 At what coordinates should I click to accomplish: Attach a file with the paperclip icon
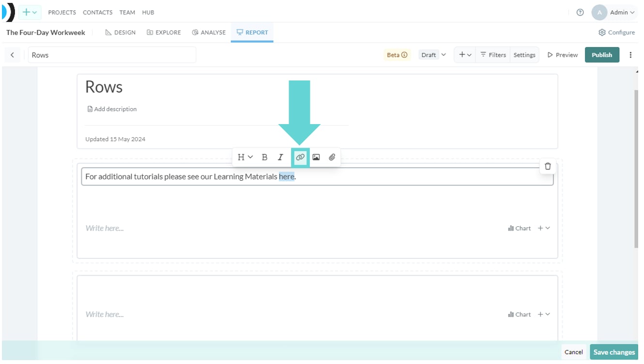(x=332, y=157)
